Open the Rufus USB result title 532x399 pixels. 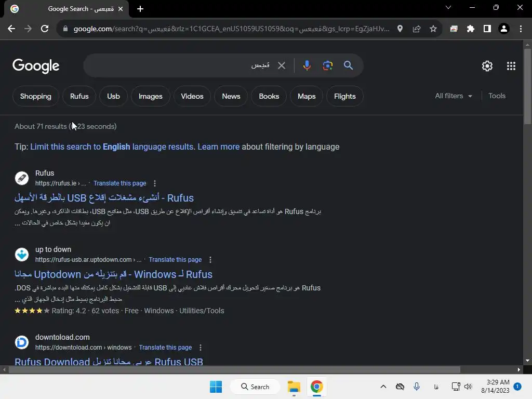point(104,198)
